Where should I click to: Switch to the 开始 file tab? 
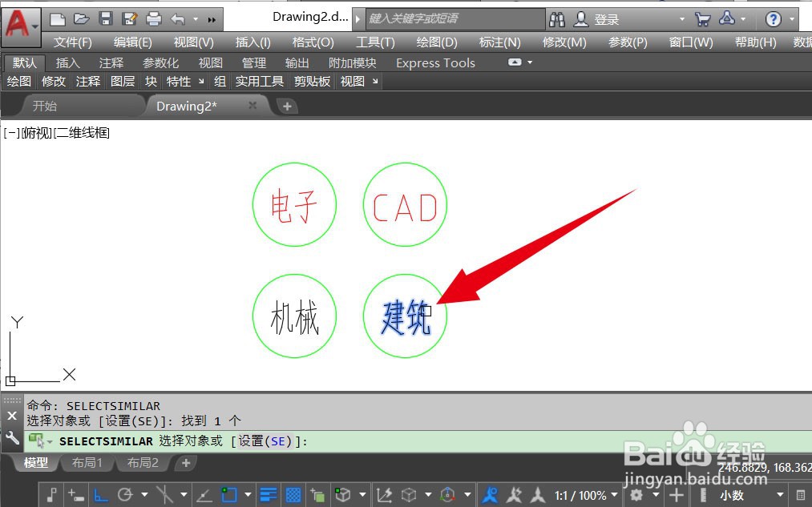coord(45,106)
